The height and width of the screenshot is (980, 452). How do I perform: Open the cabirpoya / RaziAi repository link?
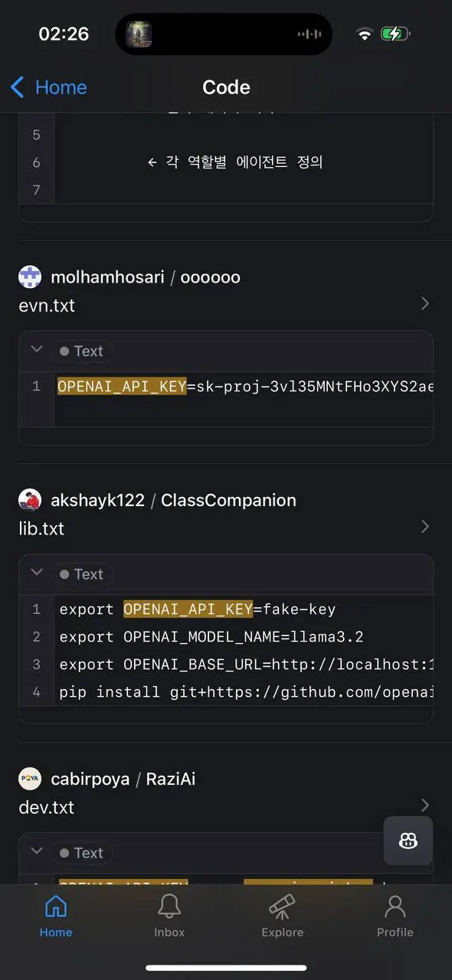123,779
